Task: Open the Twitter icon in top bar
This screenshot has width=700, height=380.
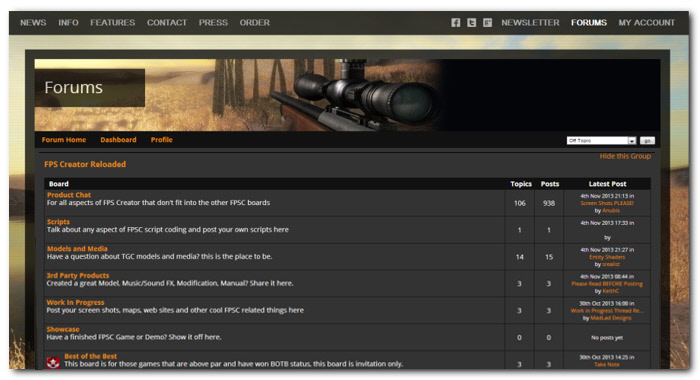Action: [x=471, y=22]
